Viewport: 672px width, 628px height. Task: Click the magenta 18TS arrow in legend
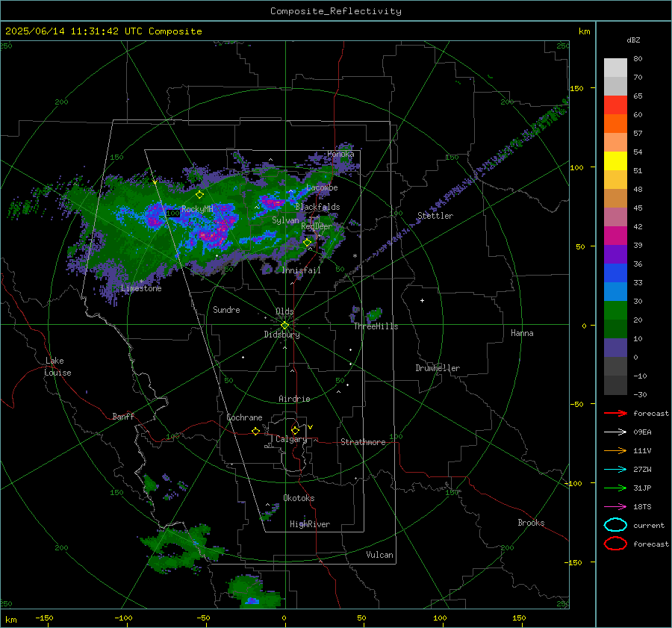coord(615,507)
